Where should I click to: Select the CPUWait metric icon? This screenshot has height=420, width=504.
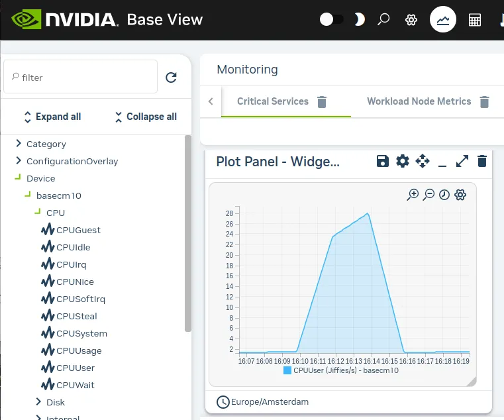pyautogui.click(x=48, y=385)
